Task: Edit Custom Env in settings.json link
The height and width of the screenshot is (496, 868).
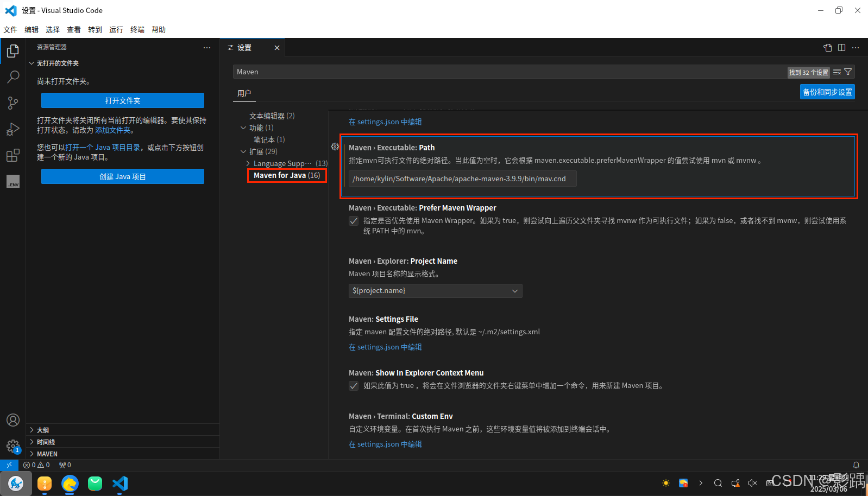Action: pos(385,444)
